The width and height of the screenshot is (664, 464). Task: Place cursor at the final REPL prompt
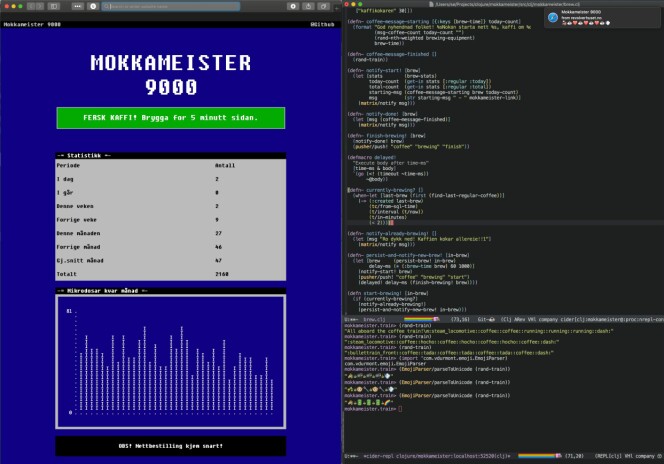[400, 409]
